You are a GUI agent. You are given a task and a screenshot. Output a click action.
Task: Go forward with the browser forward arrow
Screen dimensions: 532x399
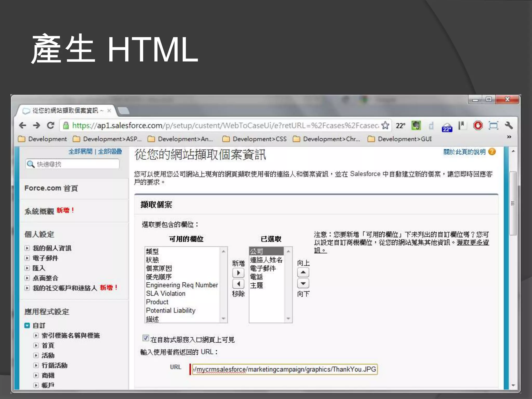pos(37,126)
